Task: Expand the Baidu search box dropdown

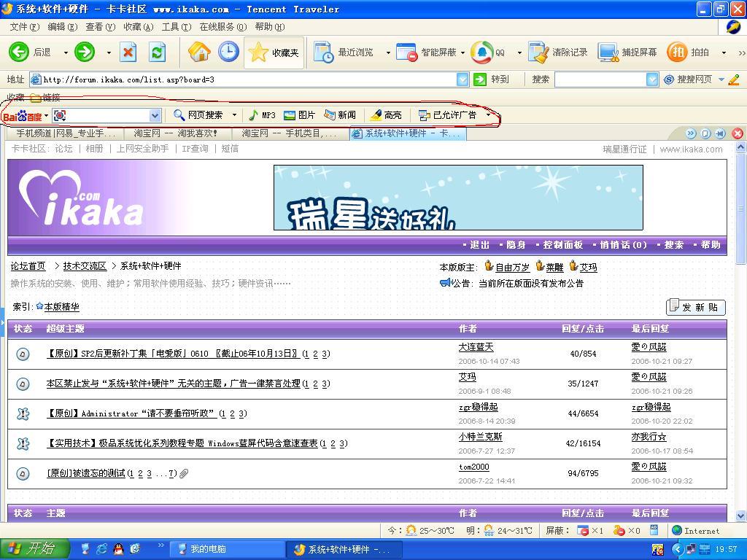Action: [155, 115]
